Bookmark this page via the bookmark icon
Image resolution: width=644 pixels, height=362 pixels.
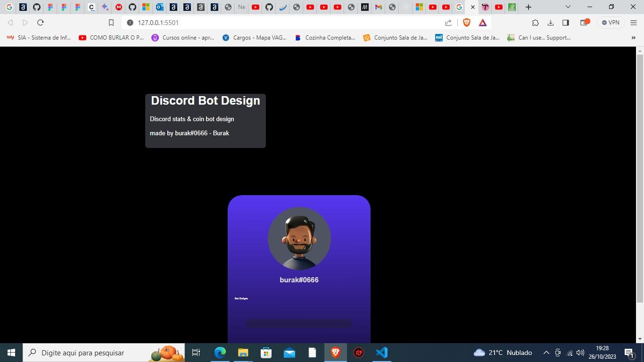[x=111, y=23]
